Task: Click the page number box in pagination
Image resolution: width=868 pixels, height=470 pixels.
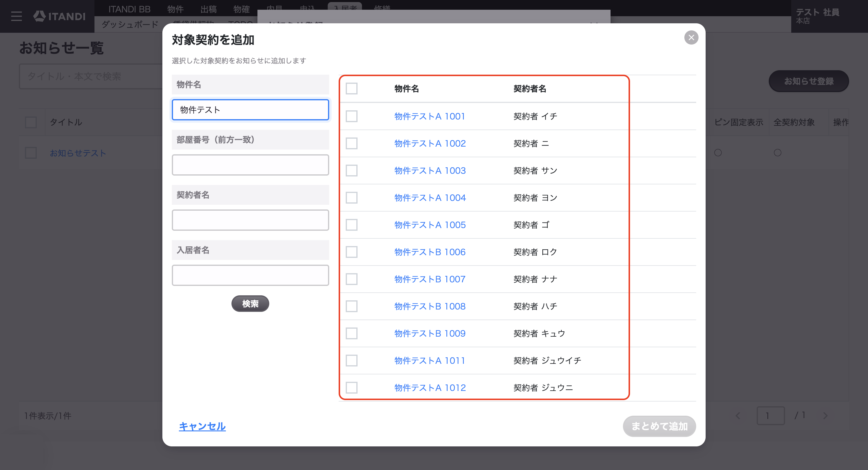Action: (x=771, y=416)
